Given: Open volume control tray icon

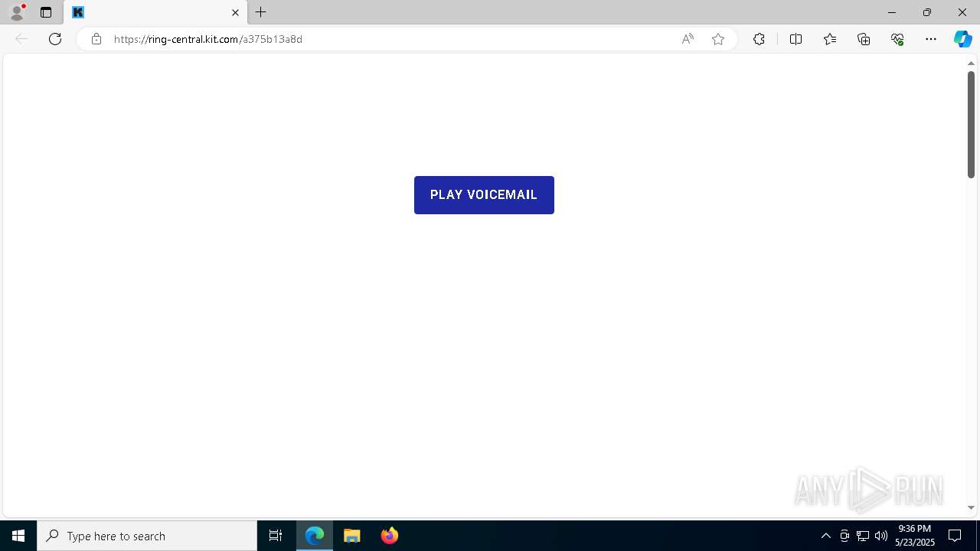Looking at the screenshot, I should pos(881,536).
